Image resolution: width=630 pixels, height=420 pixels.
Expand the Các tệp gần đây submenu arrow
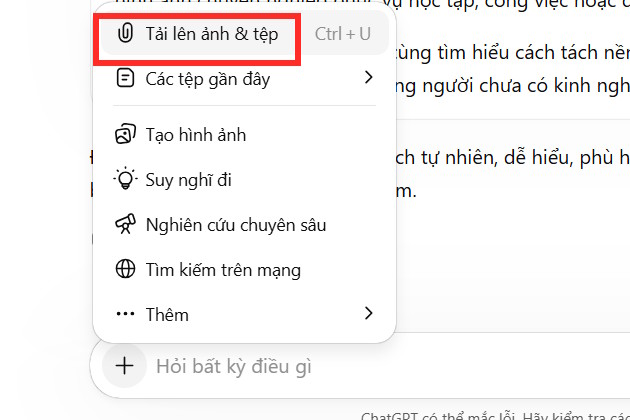tap(368, 77)
